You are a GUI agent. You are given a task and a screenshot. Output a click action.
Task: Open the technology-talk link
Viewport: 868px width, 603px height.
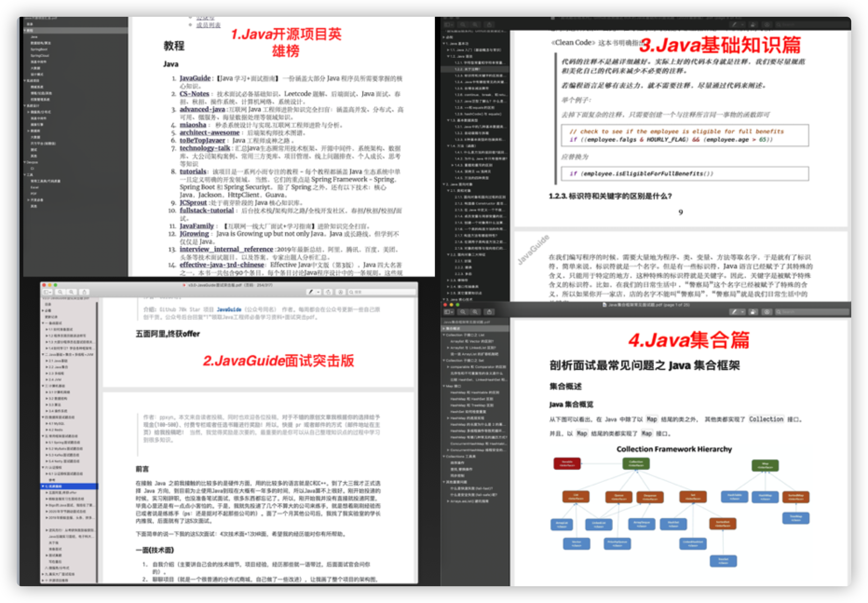tap(205, 148)
